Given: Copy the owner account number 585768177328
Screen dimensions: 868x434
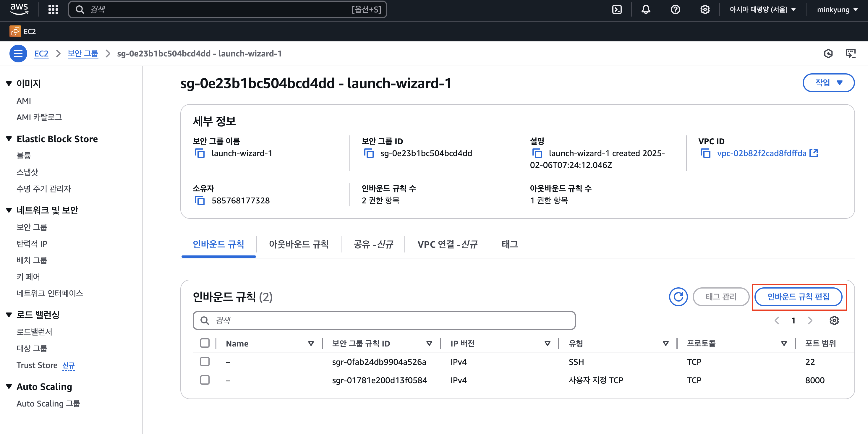Looking at the screenshot, I should [200, 200].
